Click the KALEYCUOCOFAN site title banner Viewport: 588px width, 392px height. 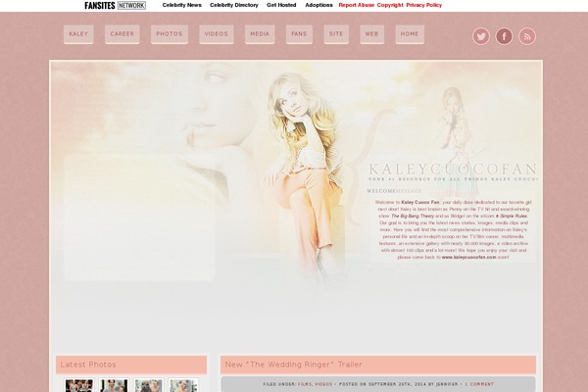(x=453, y=170)
